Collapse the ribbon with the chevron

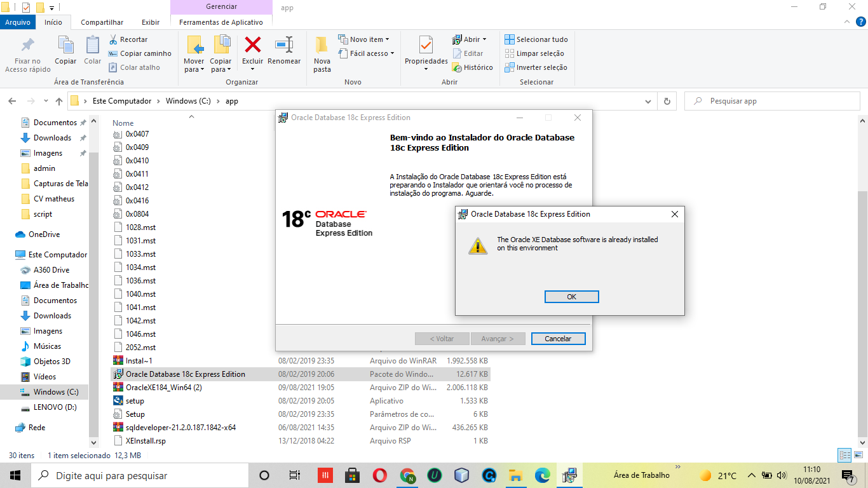pyautogui.click(x=848, y=22)
